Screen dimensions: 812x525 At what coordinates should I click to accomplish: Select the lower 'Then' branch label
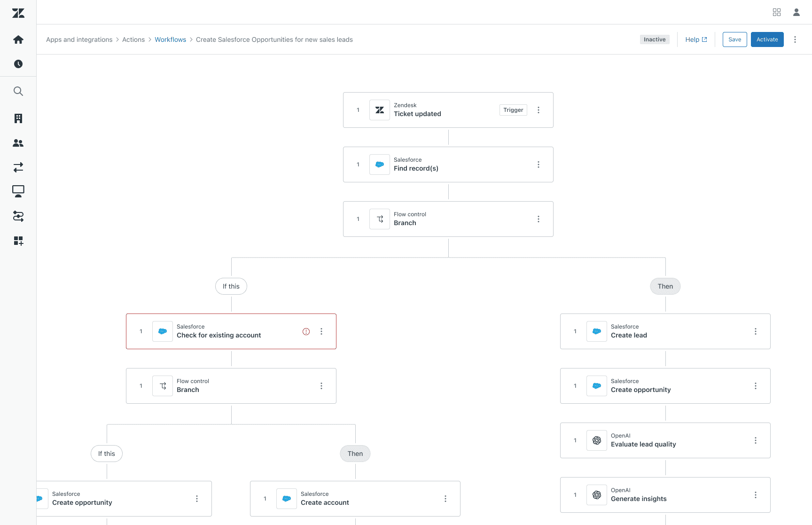pos(355,454)
